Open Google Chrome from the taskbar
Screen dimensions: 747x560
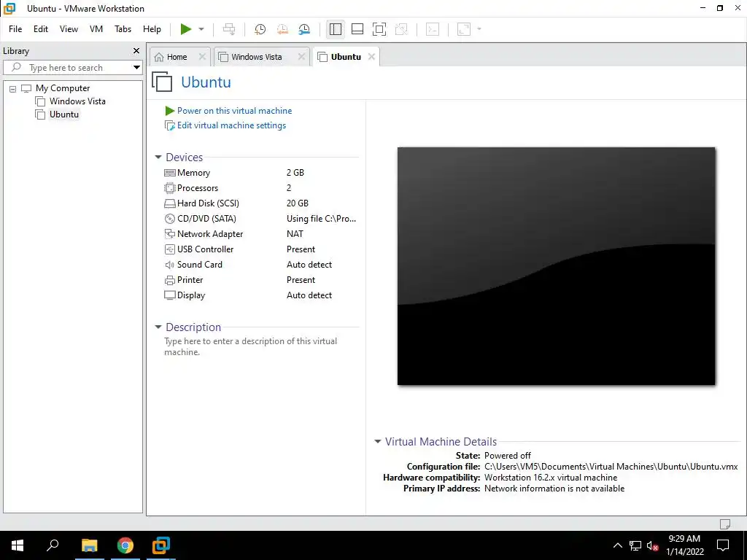pos(125,545)
